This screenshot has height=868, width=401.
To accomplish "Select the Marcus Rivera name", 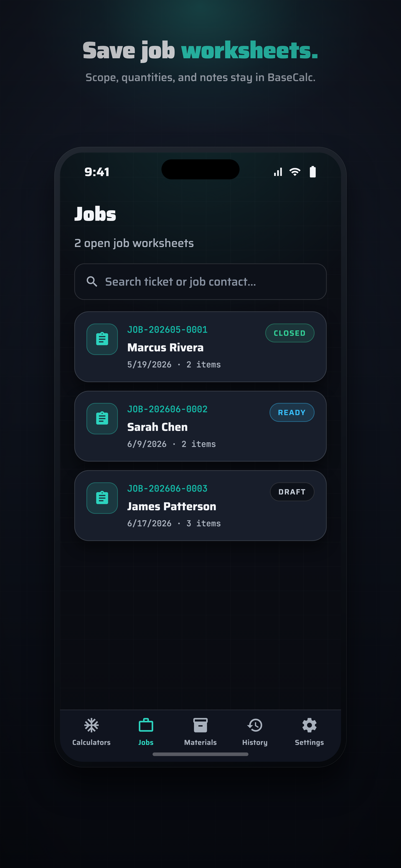I will click(x=165, y=347).
